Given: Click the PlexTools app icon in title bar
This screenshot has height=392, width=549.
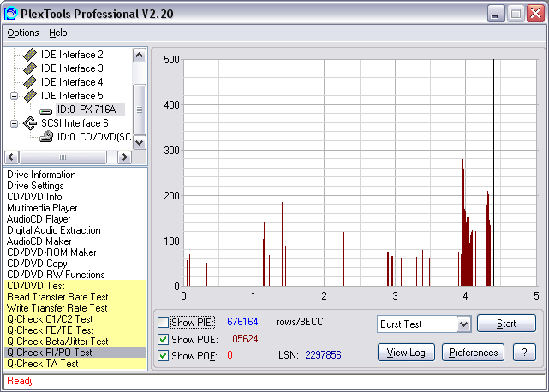Looking at the screenshot, I should 10,14.
